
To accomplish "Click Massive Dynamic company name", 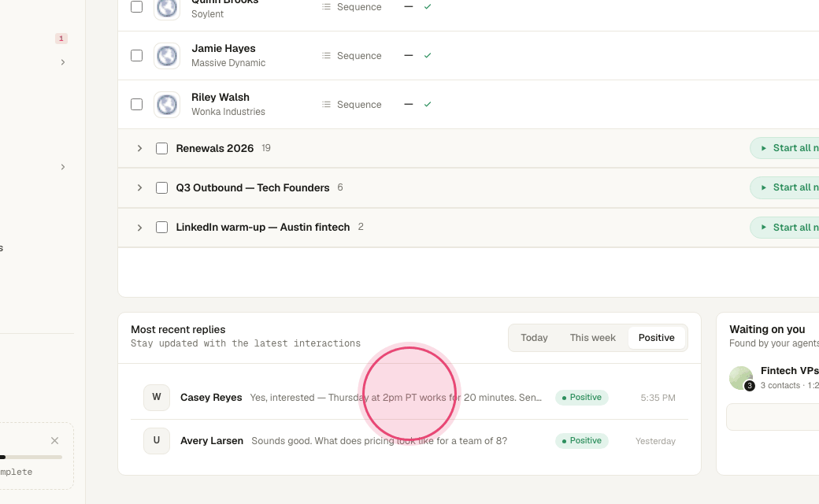I will point(228,63).
